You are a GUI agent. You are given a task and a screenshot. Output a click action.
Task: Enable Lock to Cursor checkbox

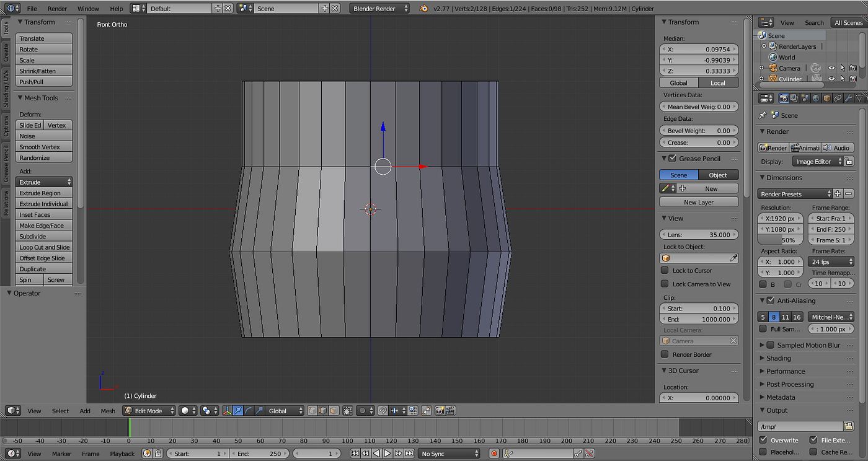[665, 270]
